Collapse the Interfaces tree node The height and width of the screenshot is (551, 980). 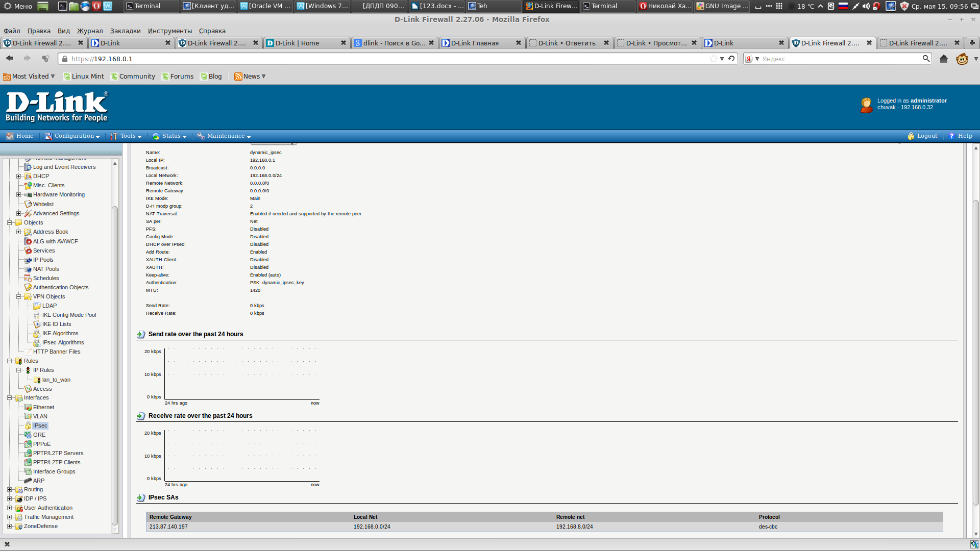point(9,397)
